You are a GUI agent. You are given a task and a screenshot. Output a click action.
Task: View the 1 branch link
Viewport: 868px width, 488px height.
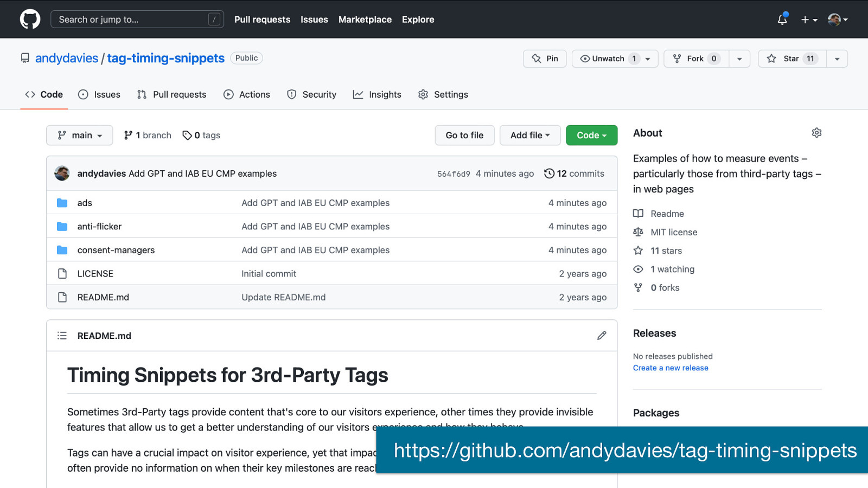point(148,135)
